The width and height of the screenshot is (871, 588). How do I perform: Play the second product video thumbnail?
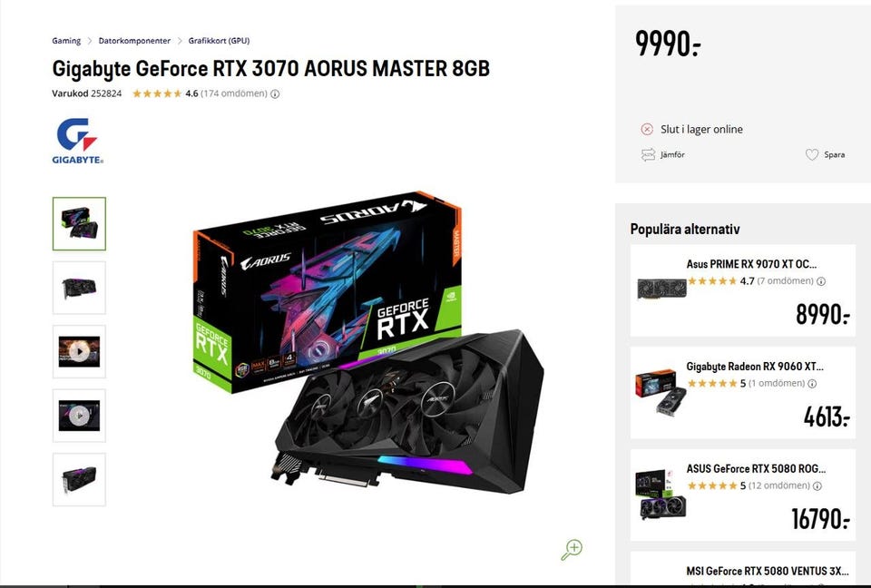(79, 416)
